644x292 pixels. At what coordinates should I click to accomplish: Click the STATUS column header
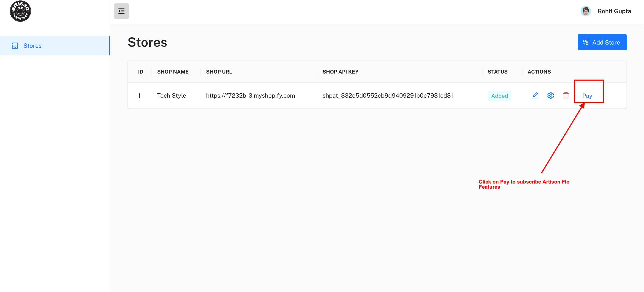[x=497, y=72]
